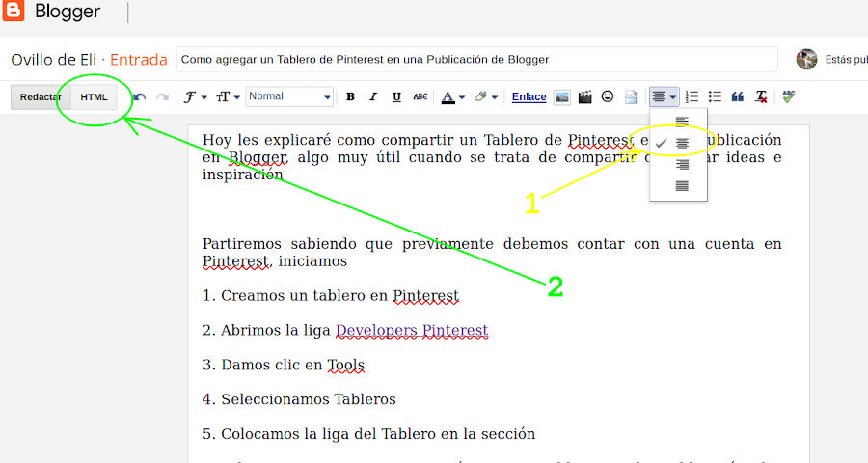Toggle bold formatting
This screenshot has height=463, width=868.
[350, 96]
